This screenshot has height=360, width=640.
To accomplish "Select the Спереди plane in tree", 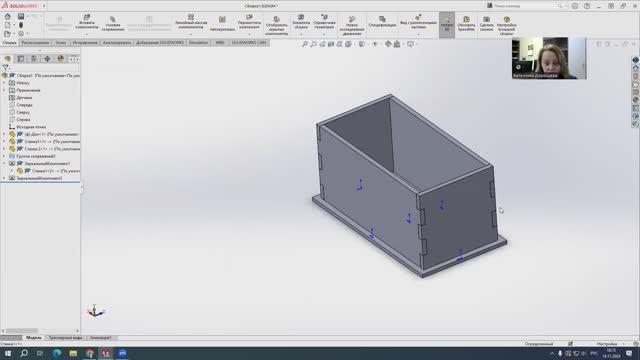I will [x=24, y=105].
